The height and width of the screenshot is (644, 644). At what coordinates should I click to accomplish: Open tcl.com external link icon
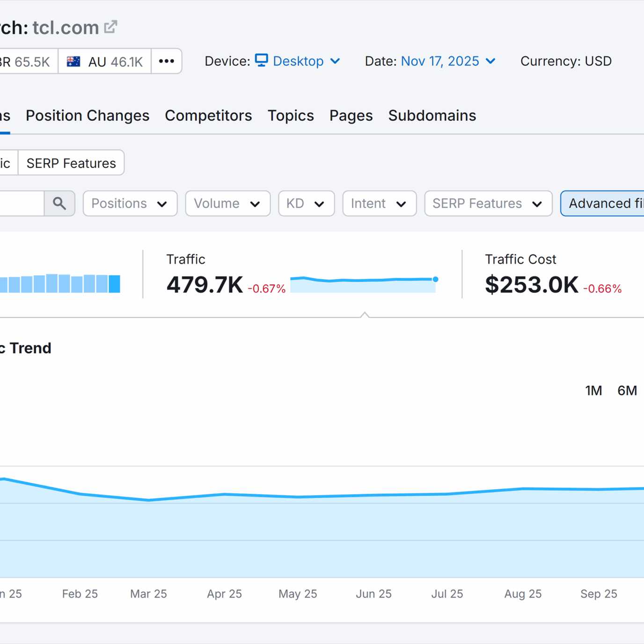click(x=110, y=27)
